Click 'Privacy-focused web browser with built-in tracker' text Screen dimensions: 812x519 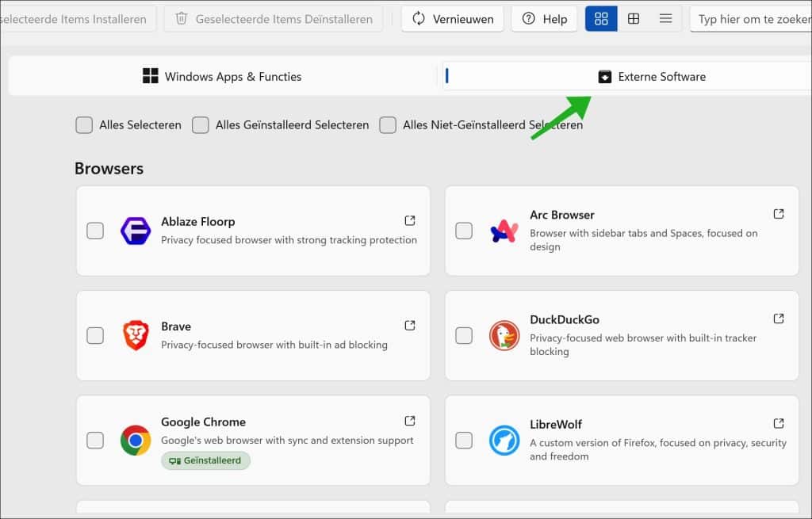click(x=642, y=345)
